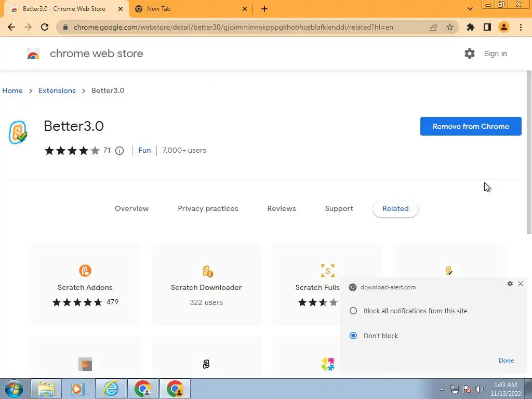Click the Action Center flag icon
Image resolution: width=532 pixels, height=399 pixels.
pyautogui.click(x=467, y=389)
